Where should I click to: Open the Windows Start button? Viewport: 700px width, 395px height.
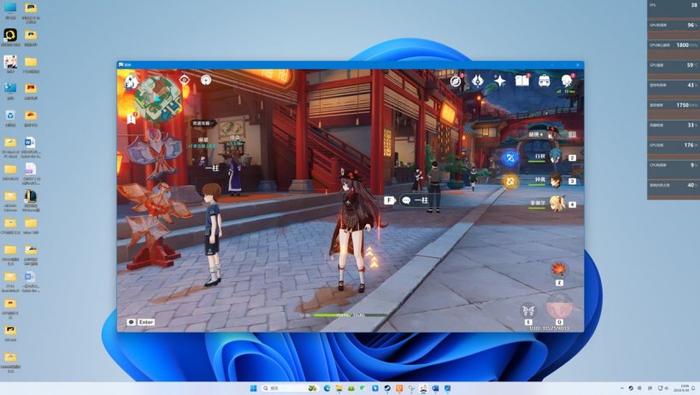pyautogui.click(x=253, y=388)
